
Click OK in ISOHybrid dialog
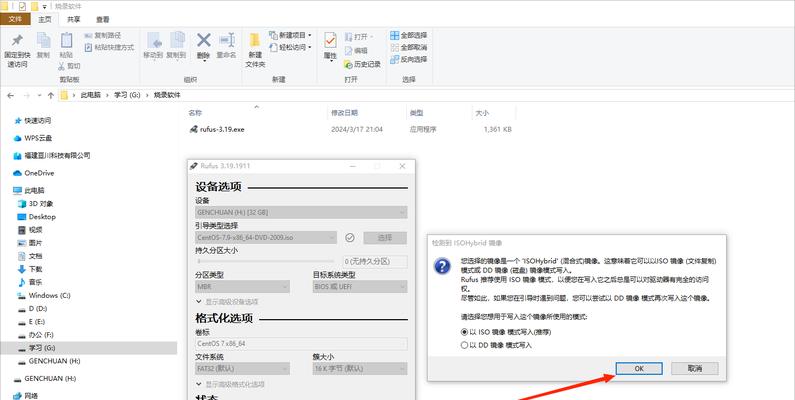click(x=639, y=369)
